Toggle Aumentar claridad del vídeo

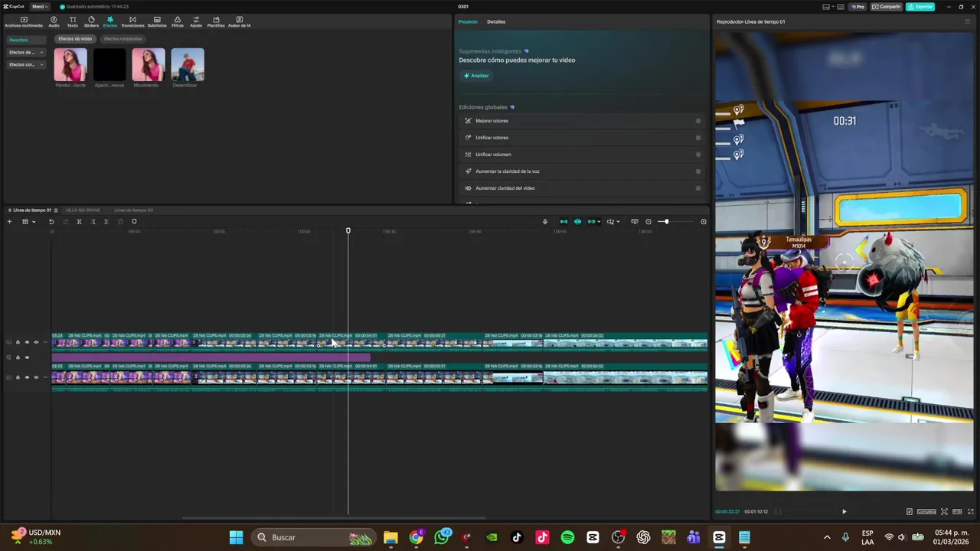[x=697, y=188]
